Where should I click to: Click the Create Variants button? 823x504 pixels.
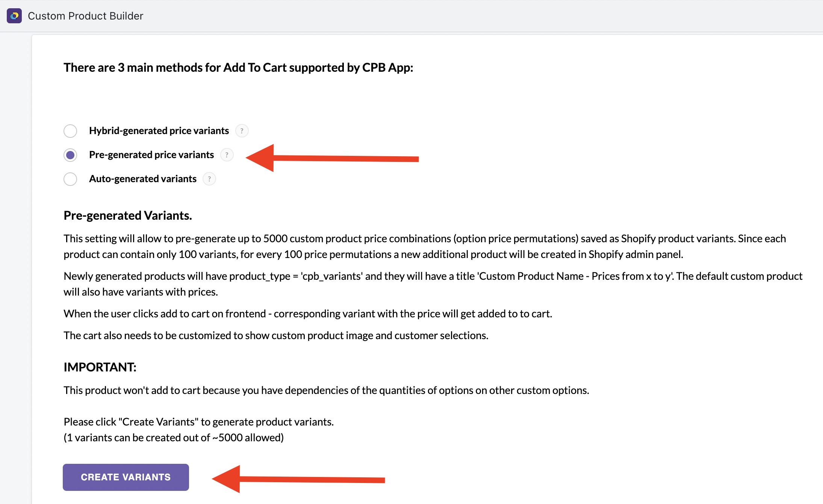pyautogui.click(x=126, y=477)
